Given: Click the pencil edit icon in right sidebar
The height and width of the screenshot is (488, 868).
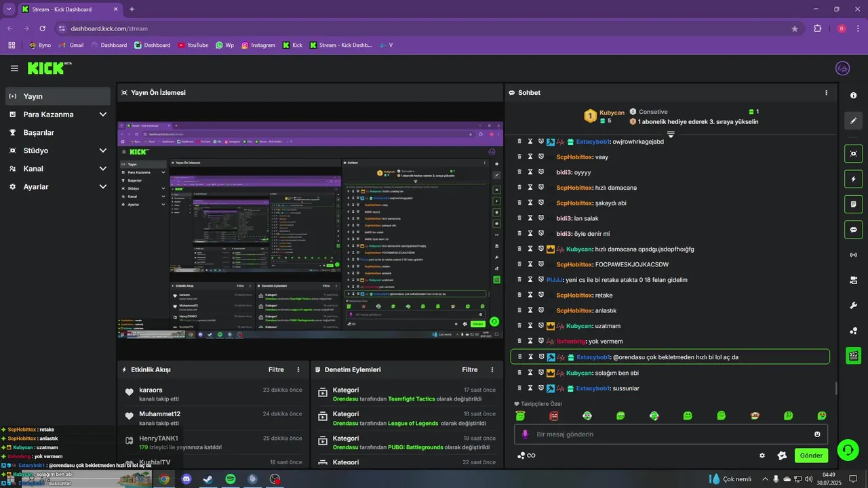Looking at the screenshot, I should [854, 121].
